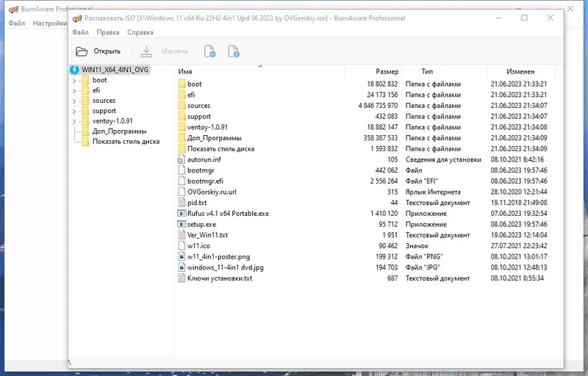
Task: Click the Доп_Программы folder icon in list
Action: (x=182, y=138)
